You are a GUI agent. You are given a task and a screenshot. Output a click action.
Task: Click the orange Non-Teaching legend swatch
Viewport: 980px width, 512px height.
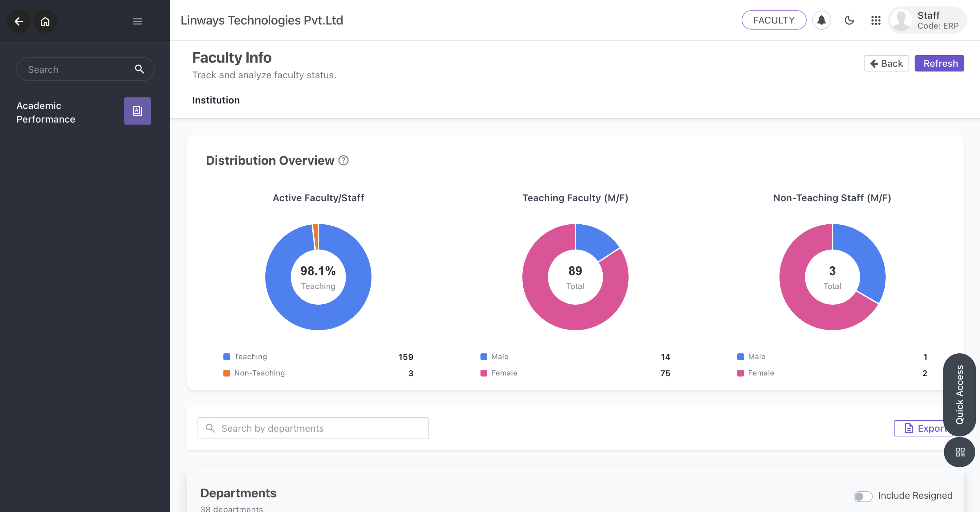[227, 373]
